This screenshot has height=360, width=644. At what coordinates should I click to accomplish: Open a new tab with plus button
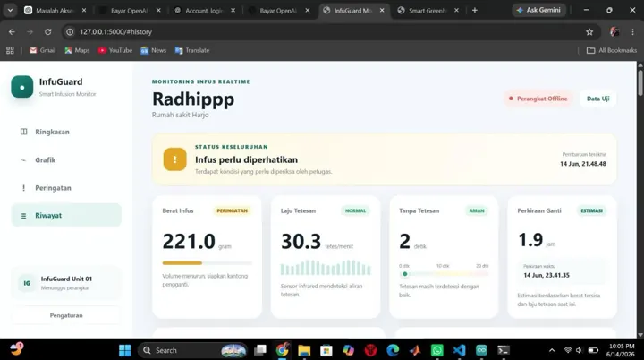pyautogui.click(x=475, y=10)
